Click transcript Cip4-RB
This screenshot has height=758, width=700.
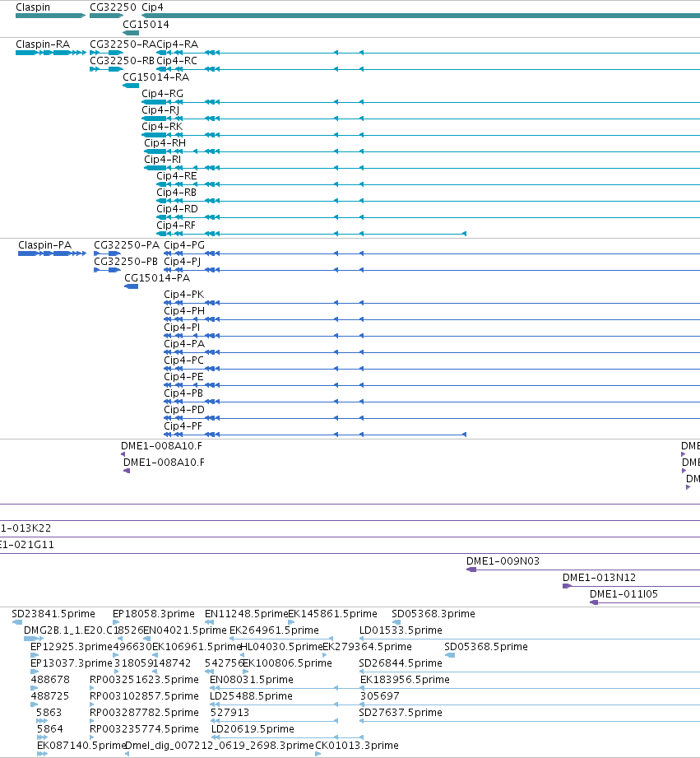(176, 192)
